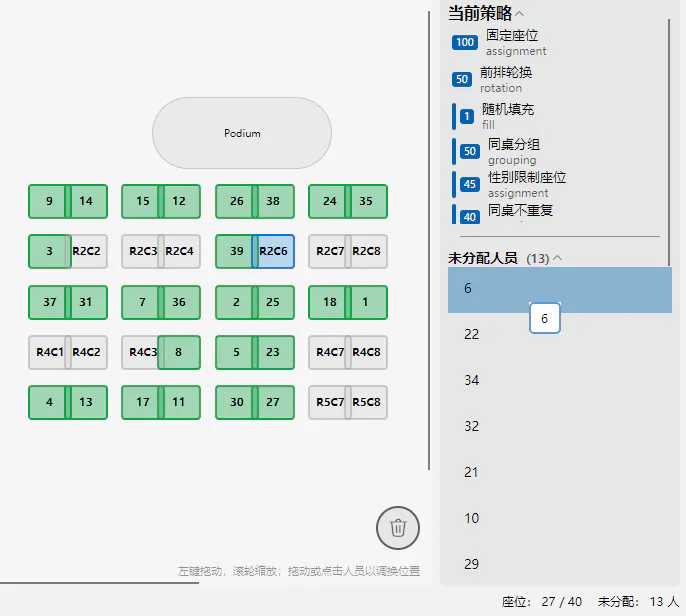Screen dimensions: 686x616
Task: Select unassigned person 21
Action: [x=560, y=472]
